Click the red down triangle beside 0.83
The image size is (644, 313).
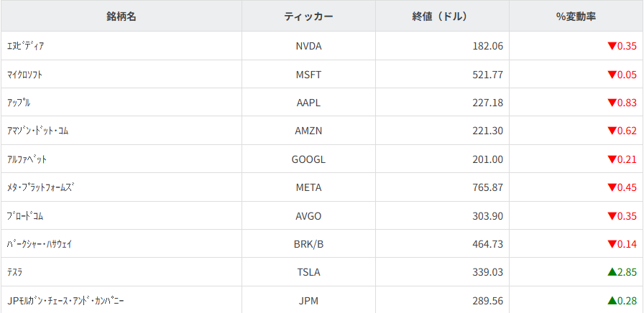(612, 103)
